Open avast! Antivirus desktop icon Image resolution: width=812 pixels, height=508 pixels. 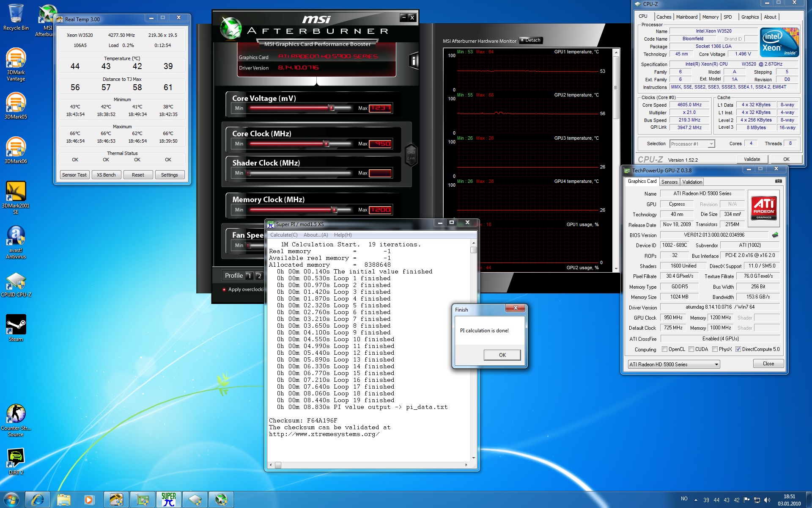[x=16, y=242]
